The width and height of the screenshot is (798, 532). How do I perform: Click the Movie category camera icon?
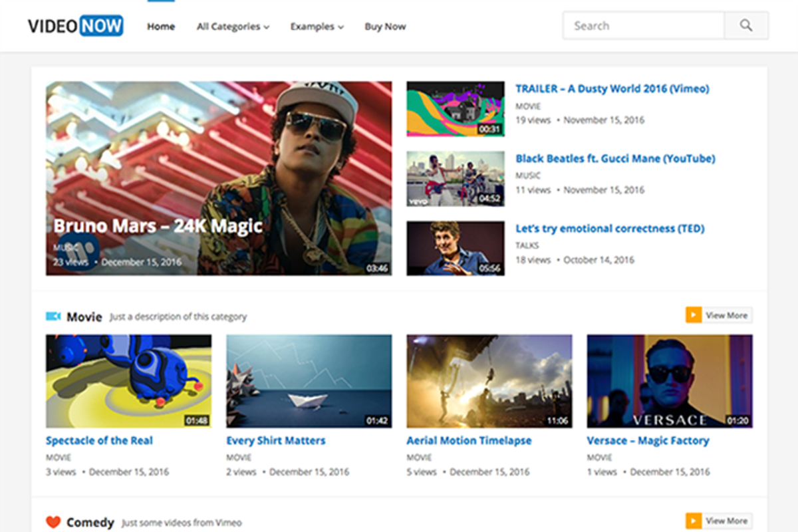pyautogui.click(x=53, y=316)
